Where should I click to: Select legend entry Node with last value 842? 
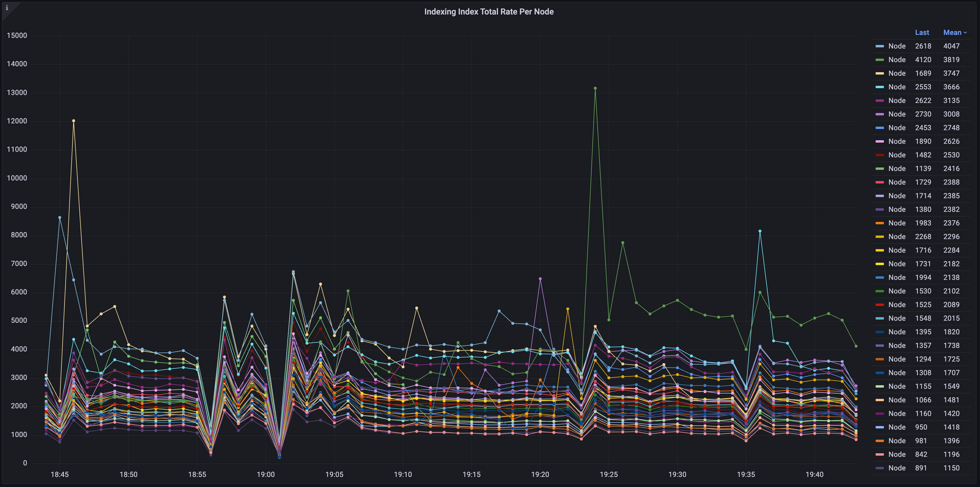click(x=897, y=455)
